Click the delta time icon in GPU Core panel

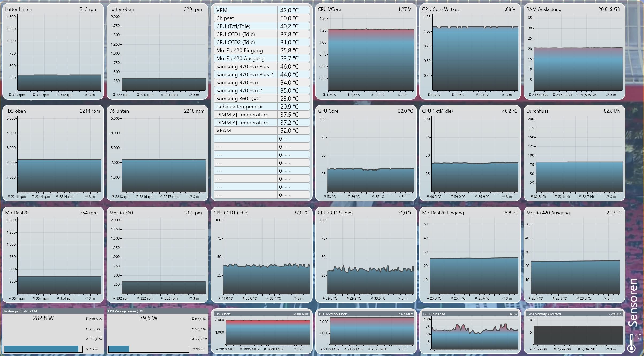pyautogui.click(x=399, y=196)
